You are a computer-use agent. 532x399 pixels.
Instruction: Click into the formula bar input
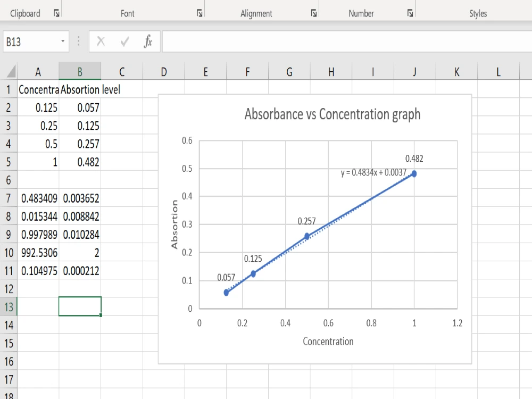[347, 41]
